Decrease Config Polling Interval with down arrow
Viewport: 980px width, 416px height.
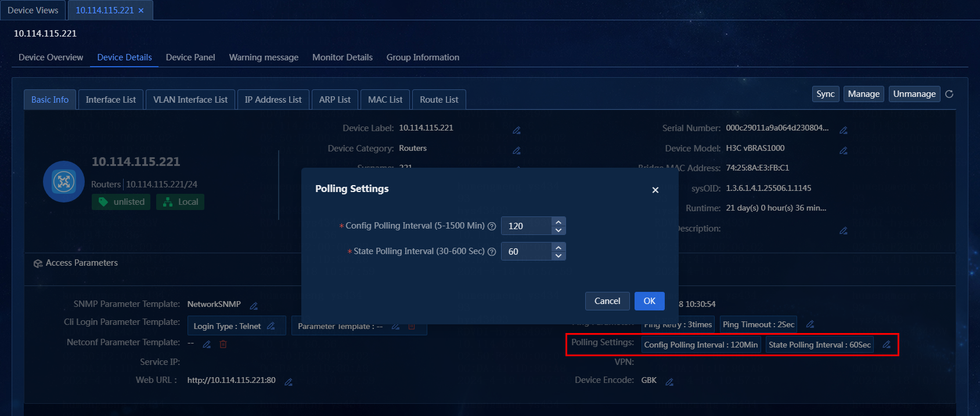(x=558, y=230)
